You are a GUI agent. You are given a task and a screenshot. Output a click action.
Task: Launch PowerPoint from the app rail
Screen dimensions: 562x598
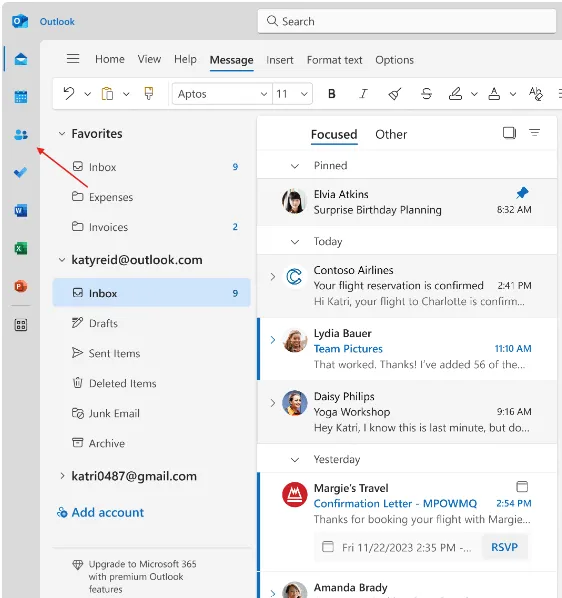click(x=21, y=286)
